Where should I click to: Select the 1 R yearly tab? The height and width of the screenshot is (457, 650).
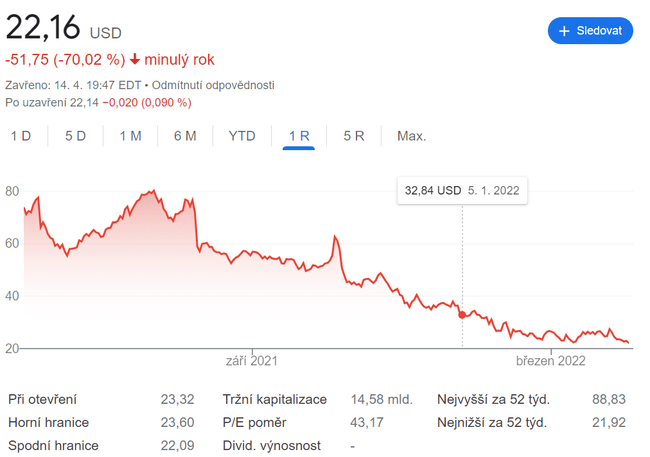point(299,136)
